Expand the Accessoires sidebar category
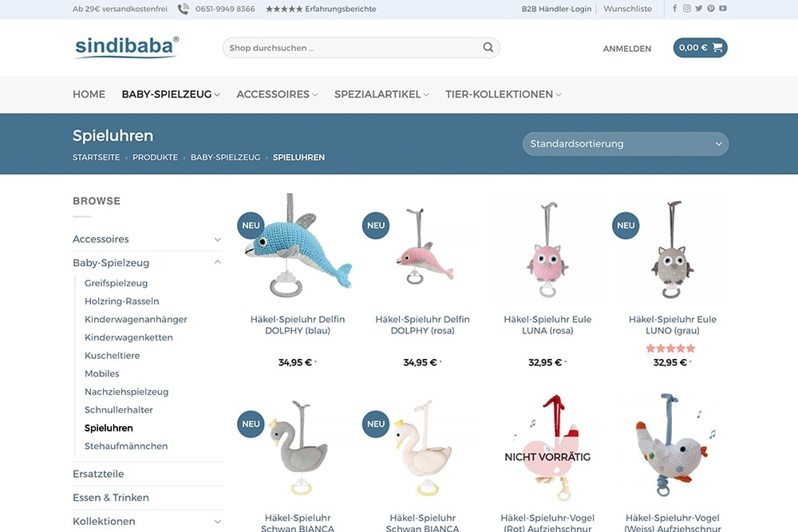798x532 pixels. point(217,239)
